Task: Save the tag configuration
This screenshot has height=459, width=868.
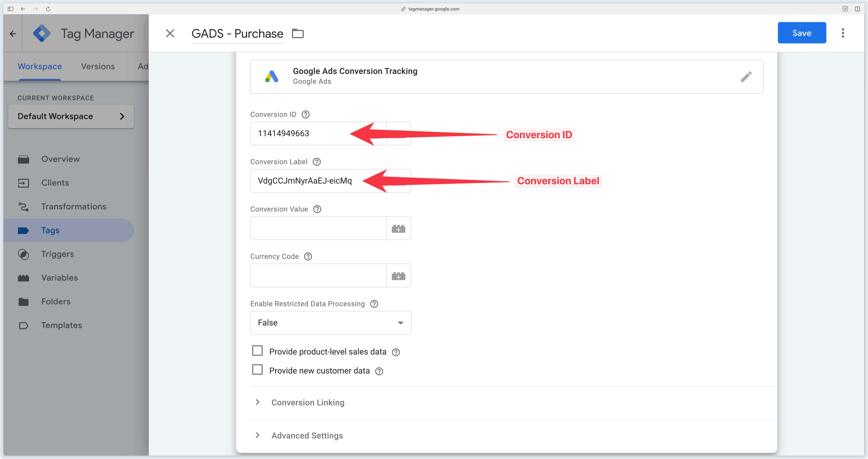Action: (x=802, y=33)
